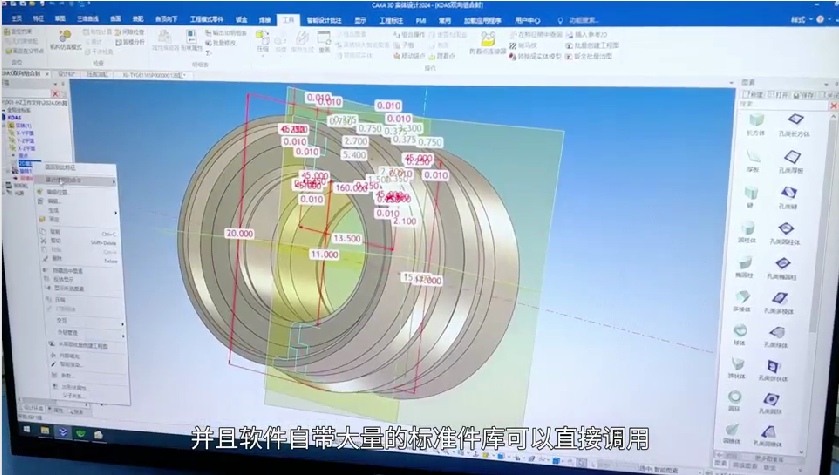Click the 20.000 dimension value
Viewport: 839px width, 475px height.
pyautogui.click(x=239, y=232)
